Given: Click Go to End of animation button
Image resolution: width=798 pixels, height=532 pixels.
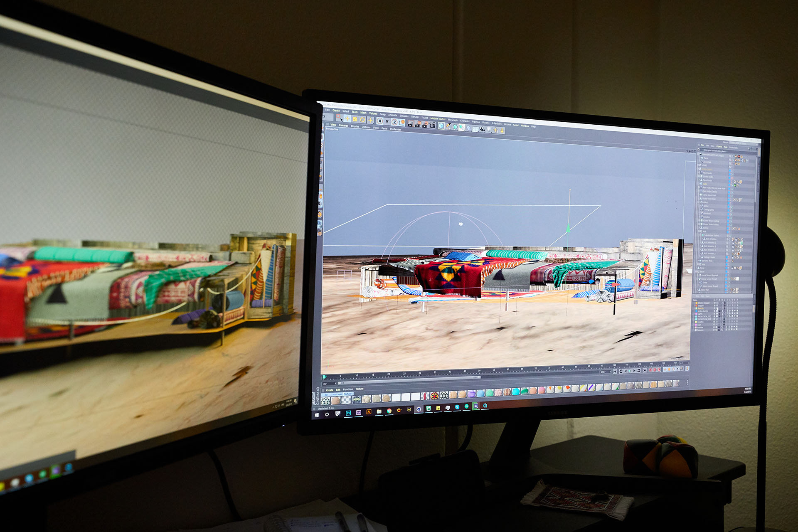Looking at the screenshot, I should (x=645, y=370).
